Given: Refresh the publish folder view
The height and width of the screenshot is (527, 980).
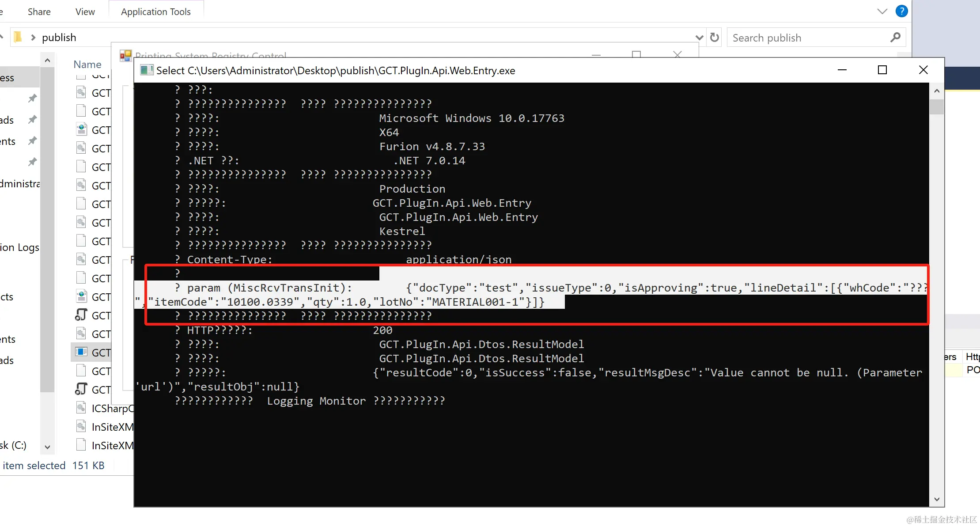Looking at the screenshot, I should pyautogui.click(x=714, y=38).
